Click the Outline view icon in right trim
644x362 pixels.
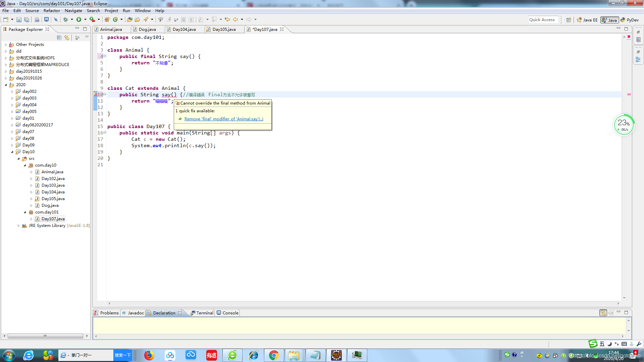point(638,60)
